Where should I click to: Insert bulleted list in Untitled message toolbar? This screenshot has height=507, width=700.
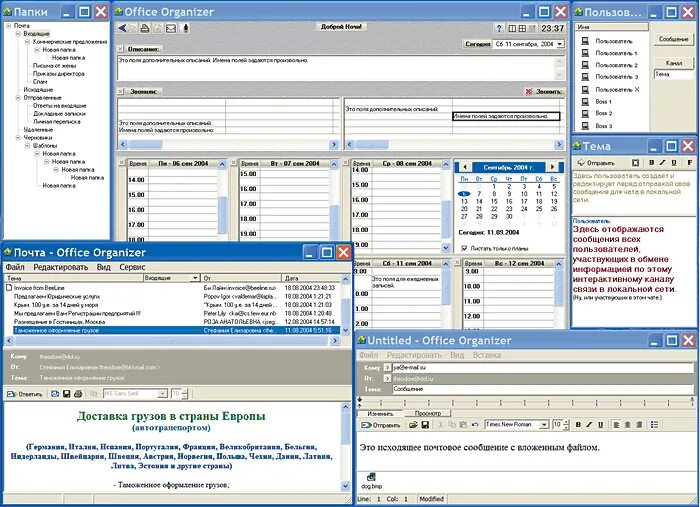click(x=654, y=425)
